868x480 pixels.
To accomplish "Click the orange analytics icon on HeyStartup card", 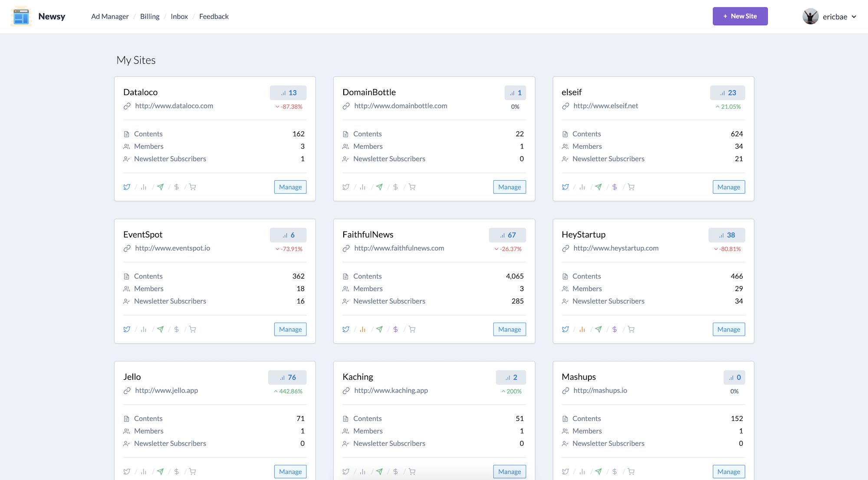I will (582, 329).
